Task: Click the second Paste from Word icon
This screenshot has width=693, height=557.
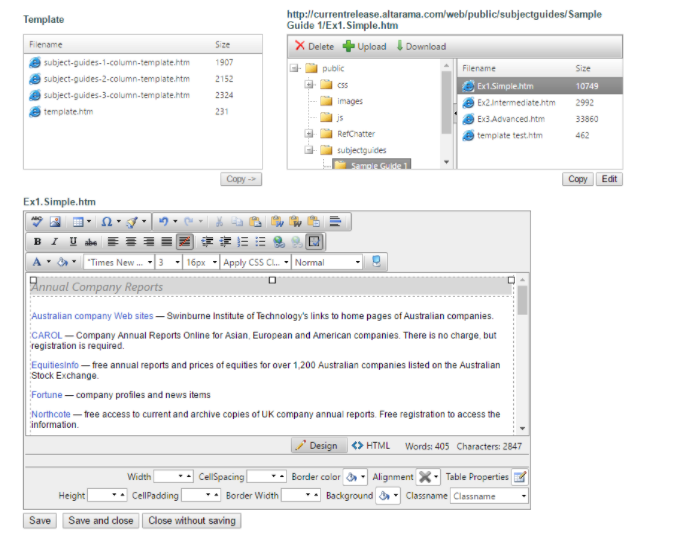Action: [296, 221]
